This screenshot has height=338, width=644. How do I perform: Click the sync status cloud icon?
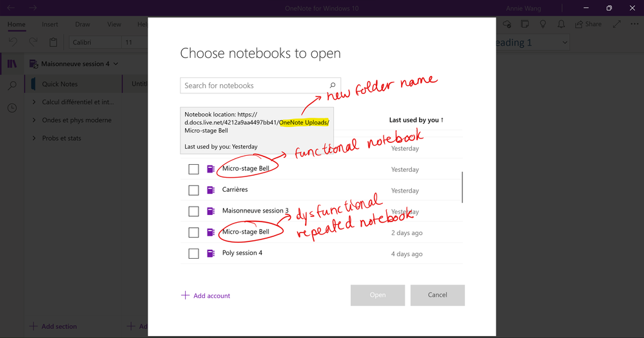coord(507,24)
